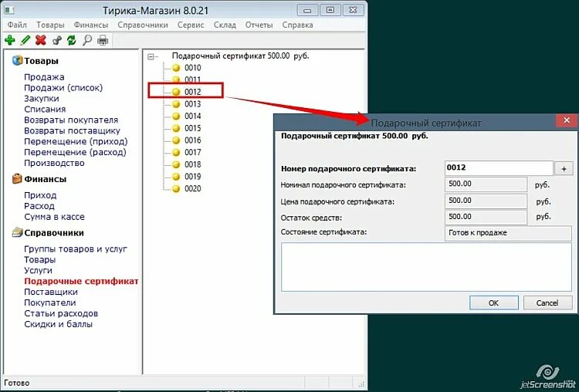This screenshot has width=579, height=392.
Task: Open the Финансы menu
Action: [91, 25]
